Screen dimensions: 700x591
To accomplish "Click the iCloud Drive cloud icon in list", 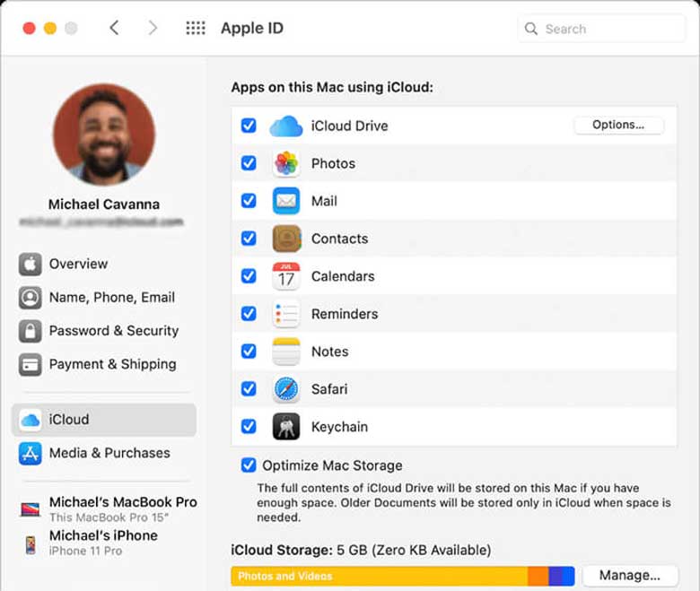I will tap(286, 126).
